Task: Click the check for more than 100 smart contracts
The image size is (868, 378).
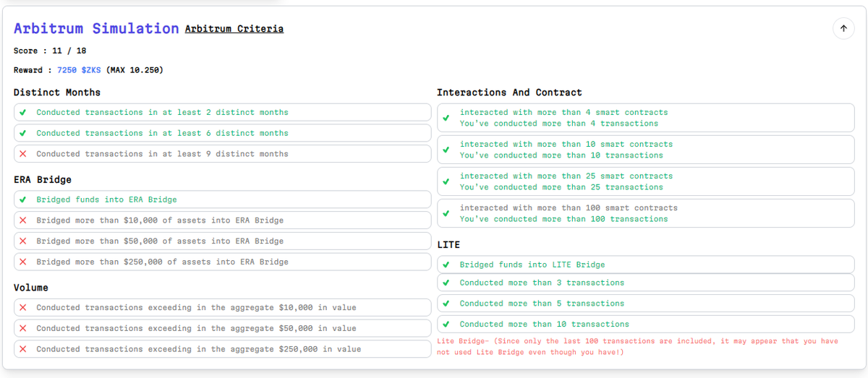Action: (x=446, y=213)
